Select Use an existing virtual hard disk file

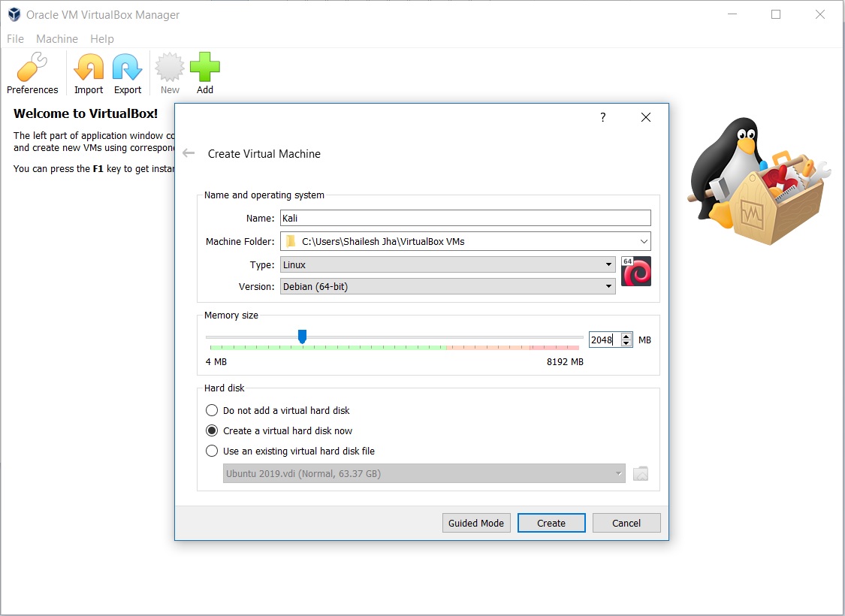[290, 451]
